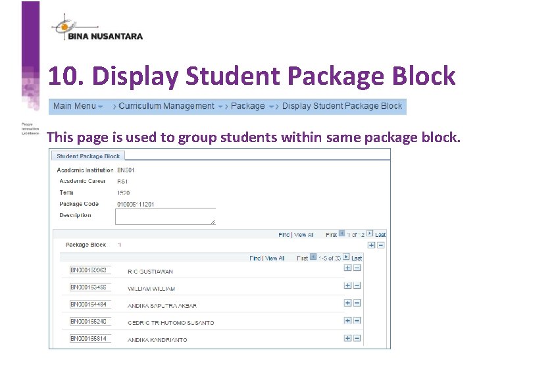Viewport: 554px width, 392px height.
Task: Go to next student page beside '1-5 of 33'
Action: click(x=345, y=257)
